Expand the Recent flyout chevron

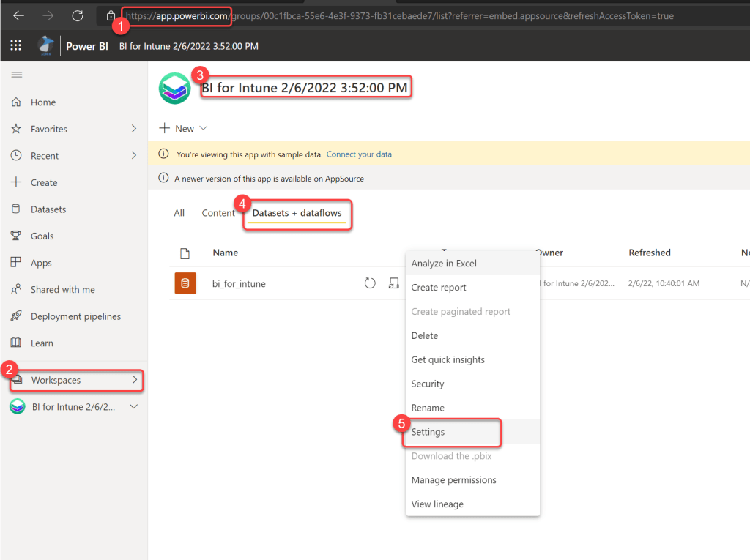134,155
